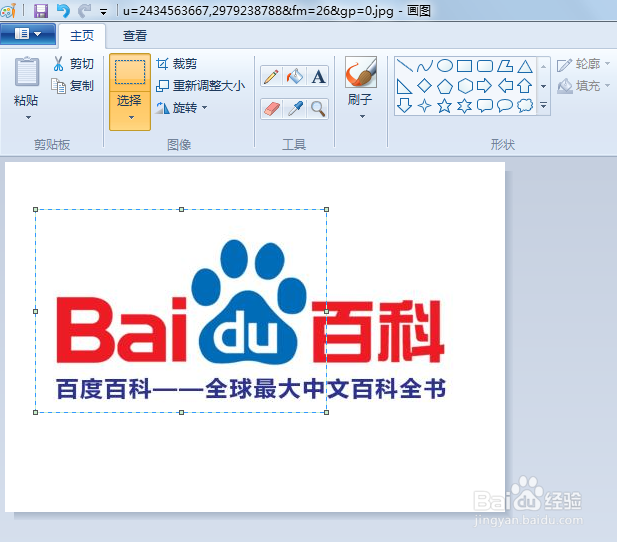Viewport: 617px width, 542px height.
Task: Select the Rectangle shape
Action: point(465,66)
